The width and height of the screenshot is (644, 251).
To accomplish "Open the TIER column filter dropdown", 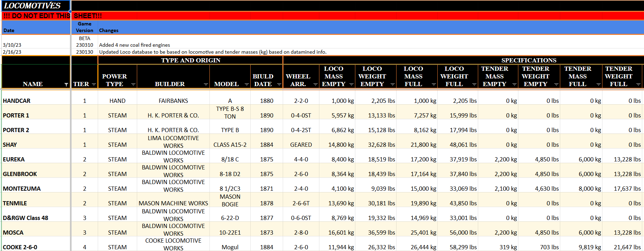I will point(94,85).
